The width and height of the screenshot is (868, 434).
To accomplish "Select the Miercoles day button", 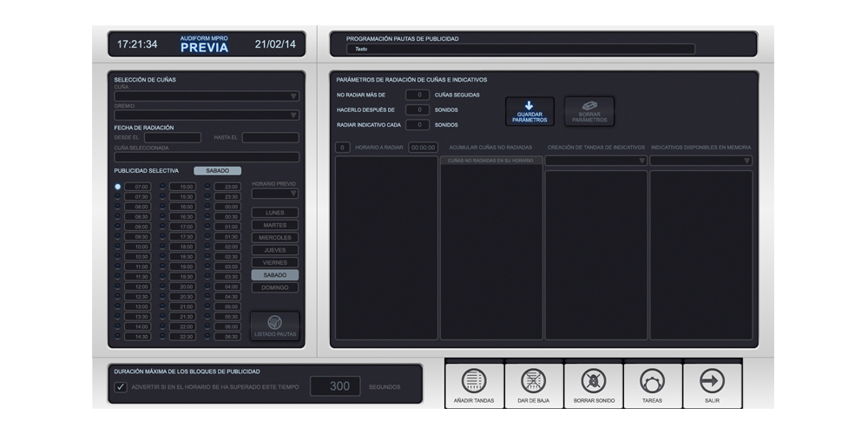I will (275, 238).
